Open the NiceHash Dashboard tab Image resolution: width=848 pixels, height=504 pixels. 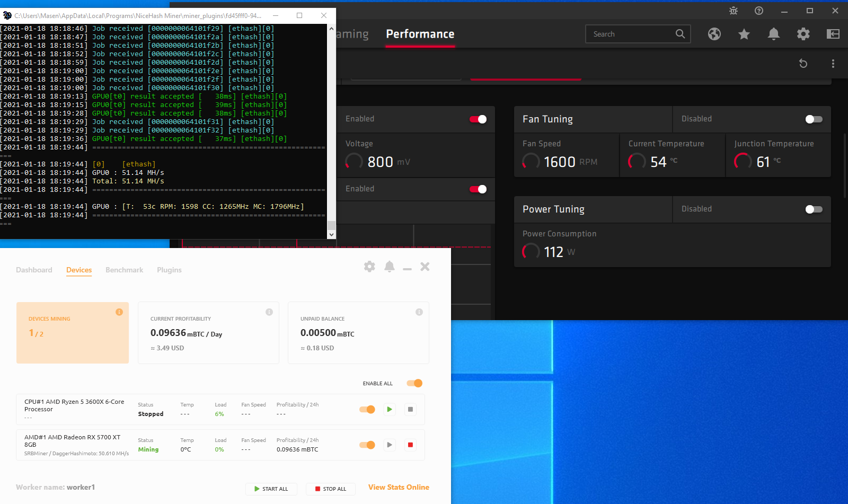(34, 270)
